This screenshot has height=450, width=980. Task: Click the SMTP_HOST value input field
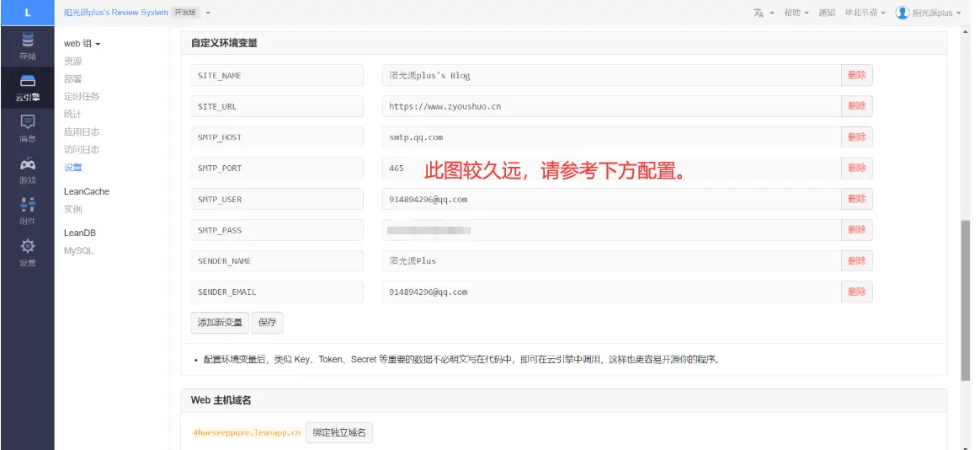(x=610, y=137)
